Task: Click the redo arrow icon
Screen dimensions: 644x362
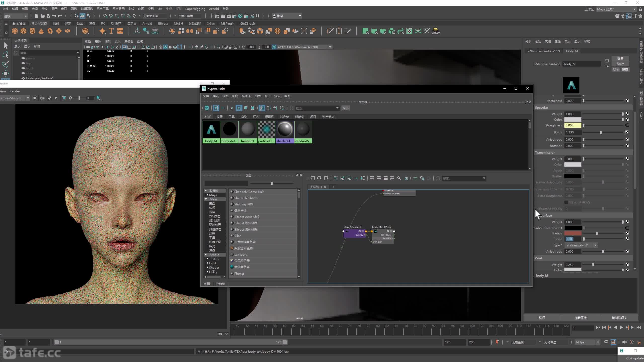Action: [60, 16]
